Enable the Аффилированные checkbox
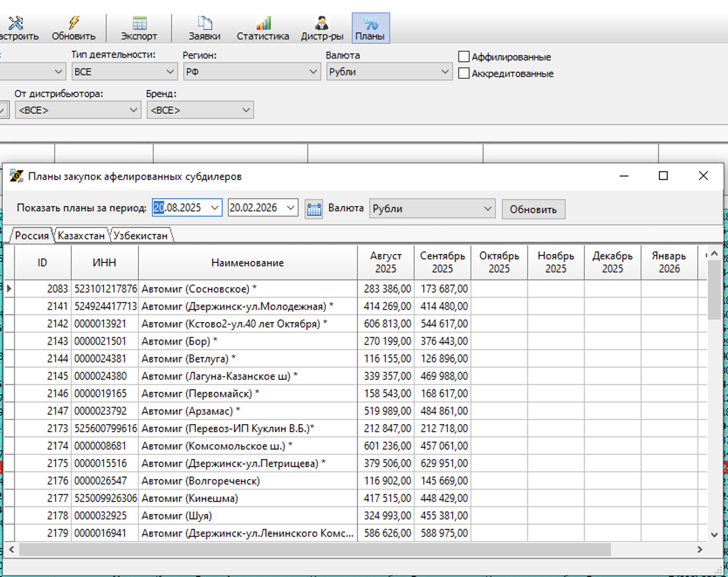This screenshot has width=728, height=577. point(464,57)
